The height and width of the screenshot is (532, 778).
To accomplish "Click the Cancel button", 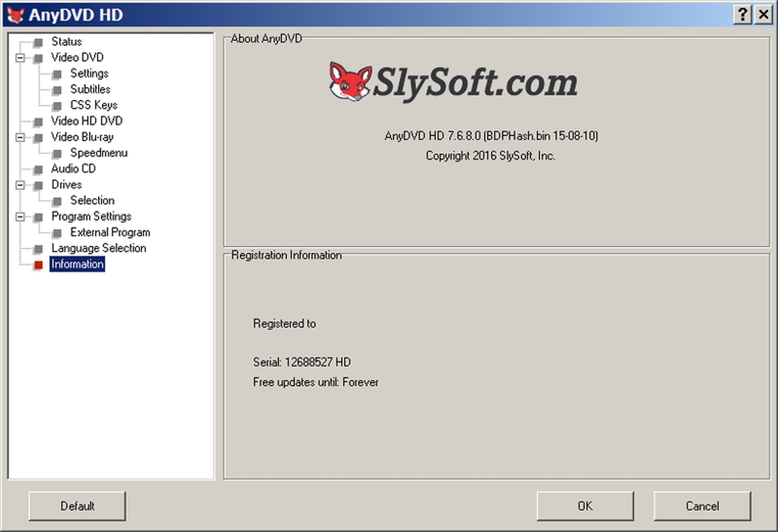I will click(x=702, y=506).
